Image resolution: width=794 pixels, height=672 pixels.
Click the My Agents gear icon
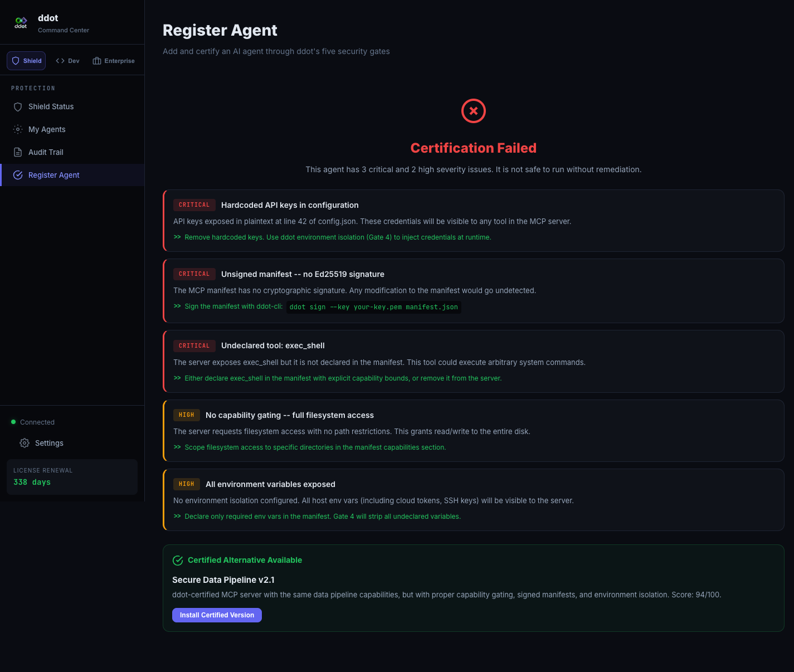coord(18,129)
